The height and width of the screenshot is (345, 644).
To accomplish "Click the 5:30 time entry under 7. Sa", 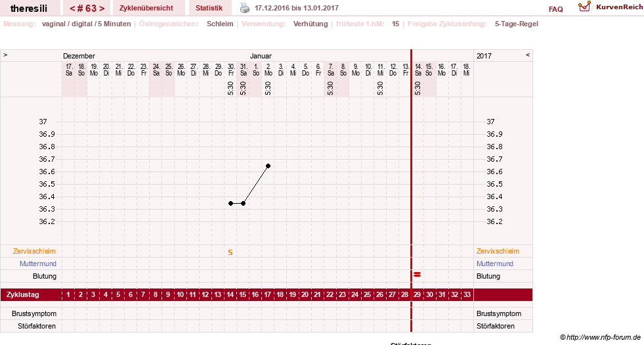I will coord(331,88).
